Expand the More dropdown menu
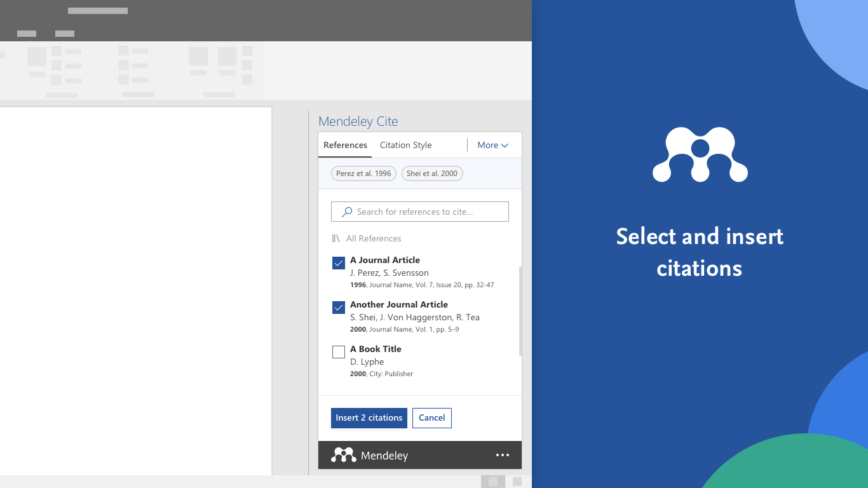868x488 pixels. pyautogui.click(x=492, y=145)
